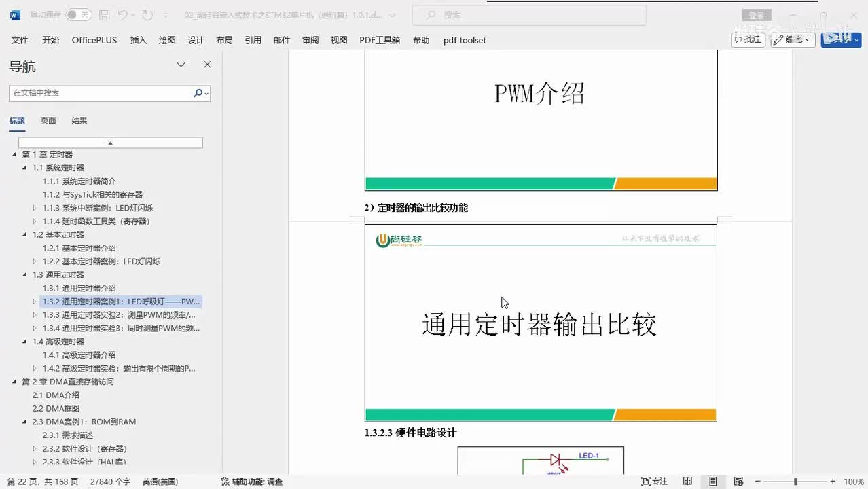Select heading 1.1.1 系统定时器简介

79,181
